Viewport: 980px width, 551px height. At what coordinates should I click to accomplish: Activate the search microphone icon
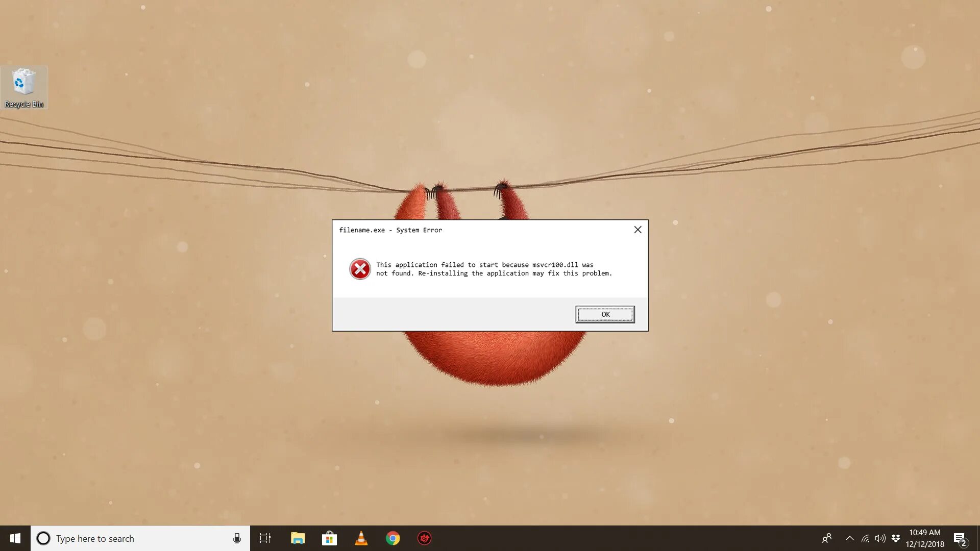click(x=237, y=538)
